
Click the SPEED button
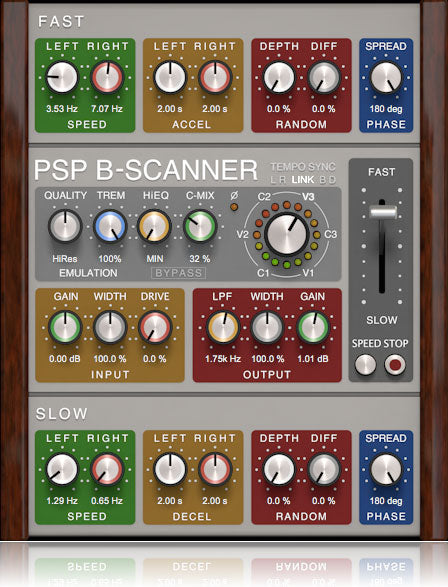[x=365, y=364]
